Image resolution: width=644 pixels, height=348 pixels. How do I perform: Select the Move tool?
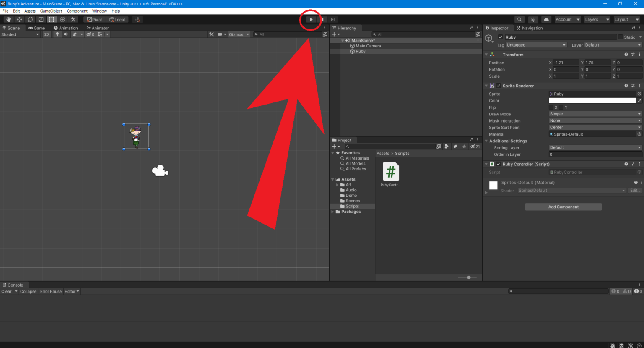tap(19, 20)
